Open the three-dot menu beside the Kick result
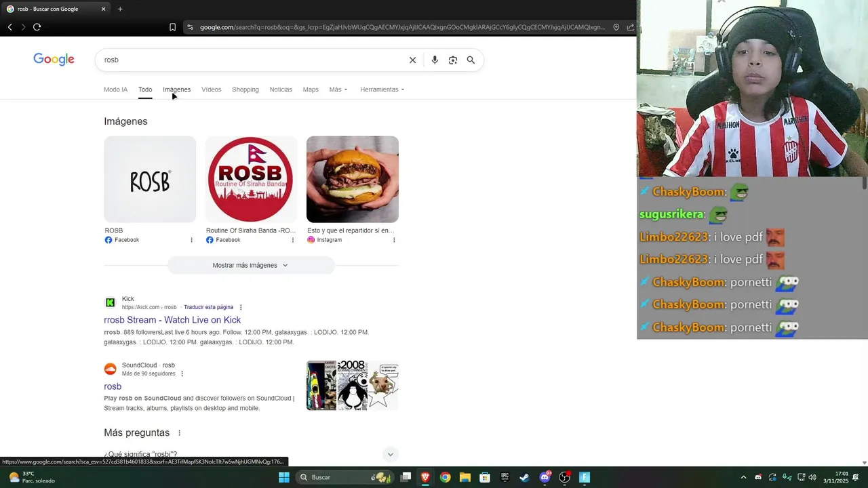The width and height of the screenshot is (868, 488). click(x=241, y=307)
